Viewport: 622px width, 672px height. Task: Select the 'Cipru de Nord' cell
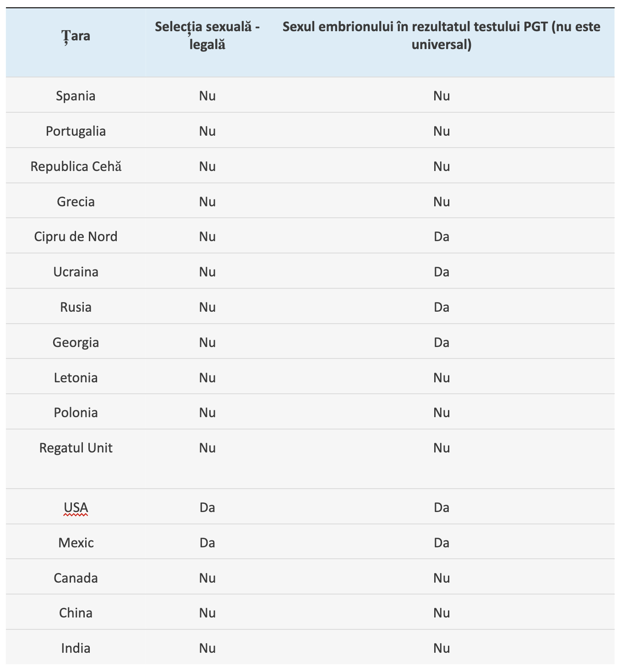pyautogui.click(x=76, y=237)
